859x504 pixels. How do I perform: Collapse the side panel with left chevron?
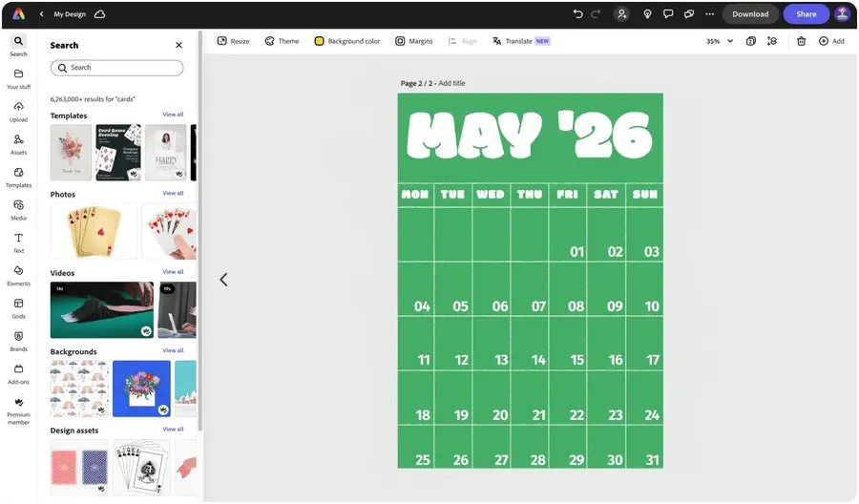(223, 280)
